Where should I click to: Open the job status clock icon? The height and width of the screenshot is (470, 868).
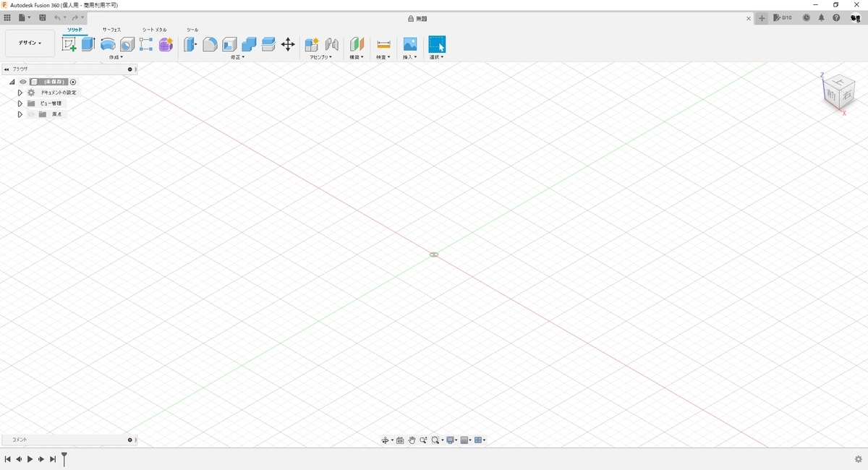point(807,18)
